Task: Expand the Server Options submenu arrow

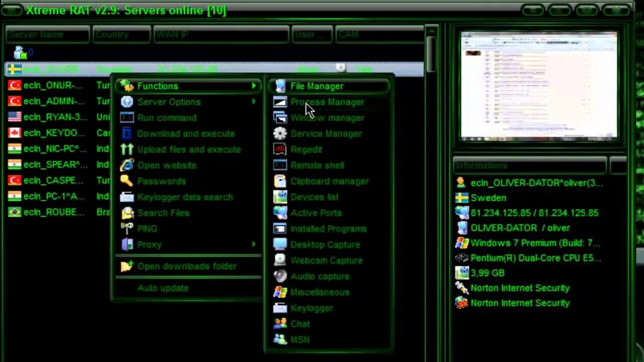Action: click(x=254, y=102)
